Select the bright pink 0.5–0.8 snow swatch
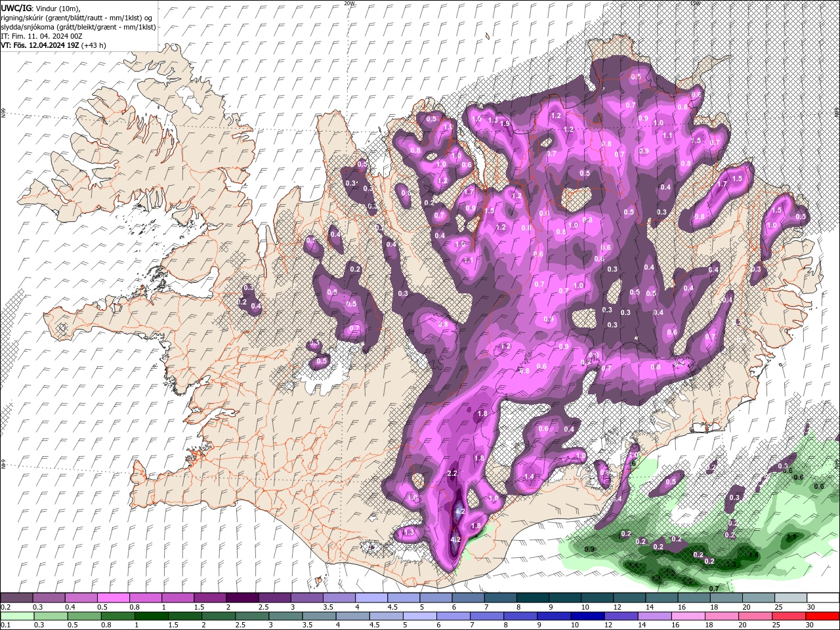 (113, 597)
